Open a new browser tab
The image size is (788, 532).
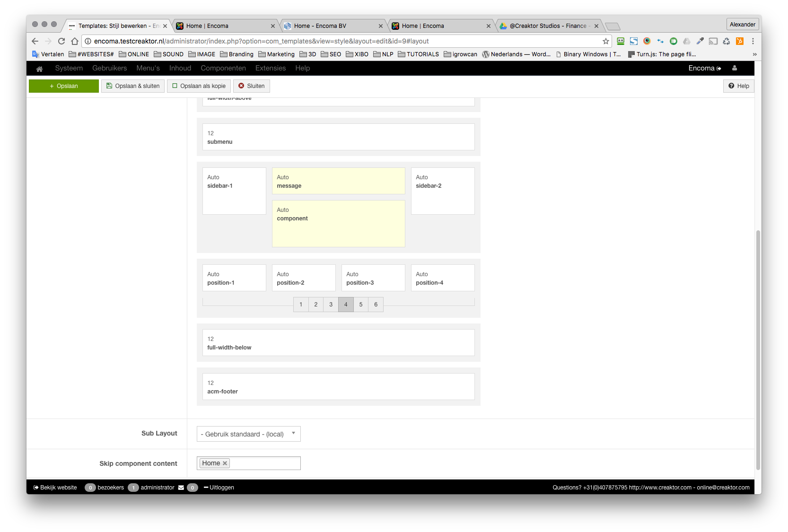point(613,26)
